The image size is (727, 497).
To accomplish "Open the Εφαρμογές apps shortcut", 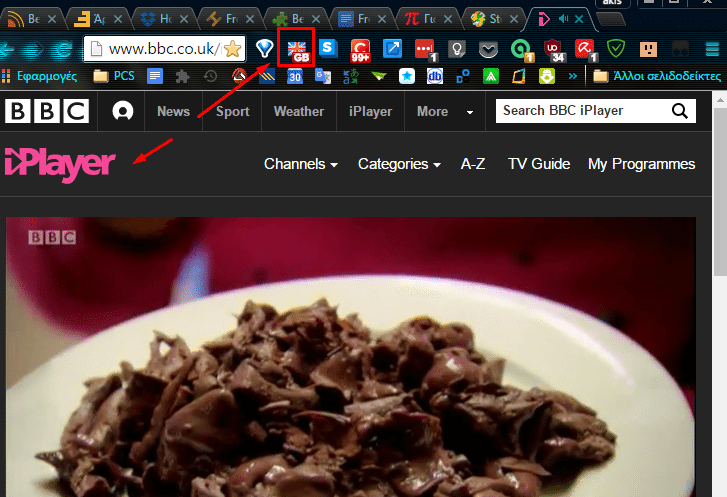I will 39,76.
